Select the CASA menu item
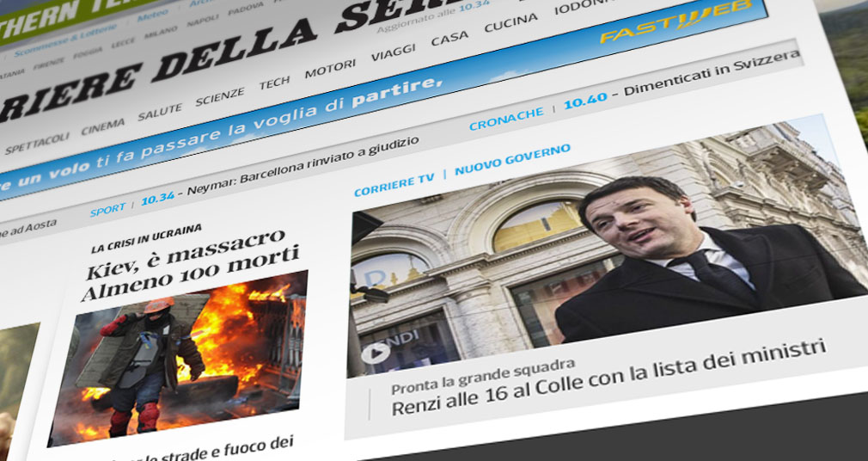This screenshot has height=461, width=868. point(449,38)
